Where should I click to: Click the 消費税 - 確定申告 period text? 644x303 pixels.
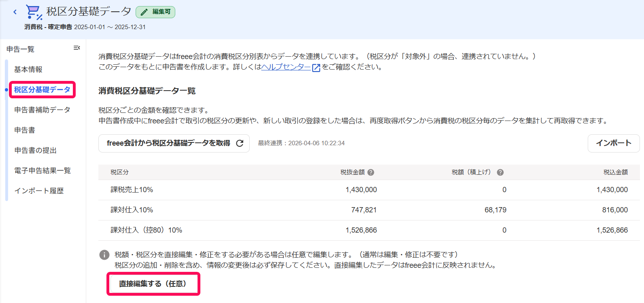85,27
